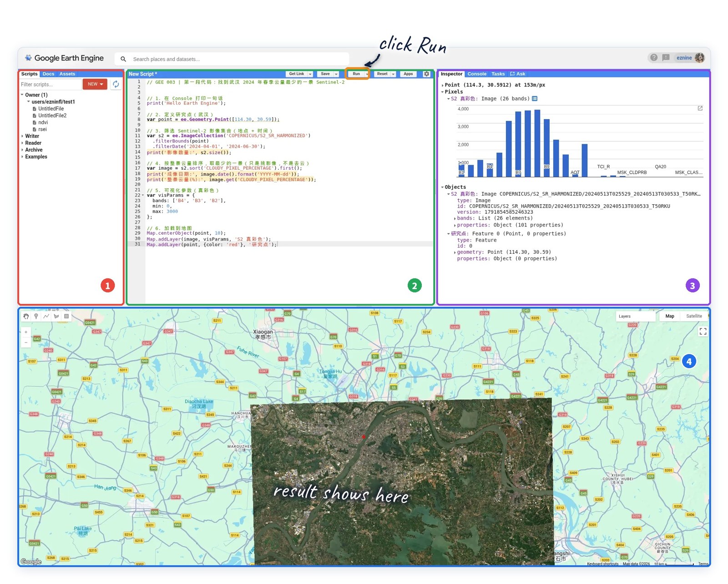Click the Save button

[325, 74]
